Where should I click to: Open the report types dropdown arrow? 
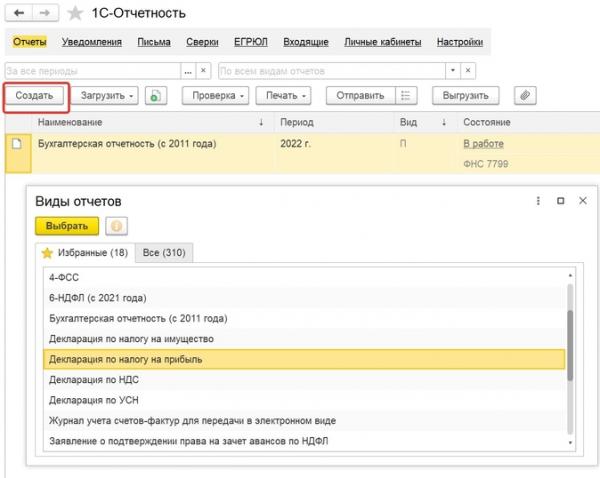(453, 71)
